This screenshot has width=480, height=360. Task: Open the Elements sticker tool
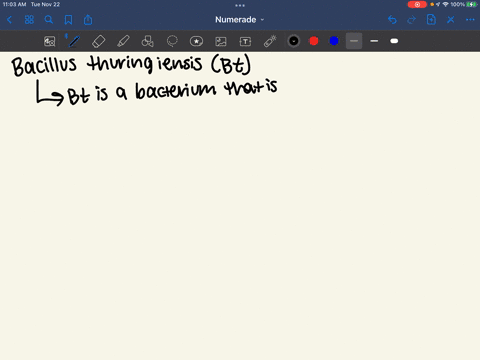pos(196,41)
